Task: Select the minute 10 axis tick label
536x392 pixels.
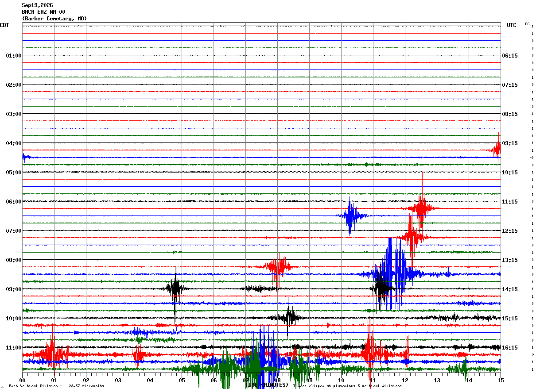Action: 341,380
